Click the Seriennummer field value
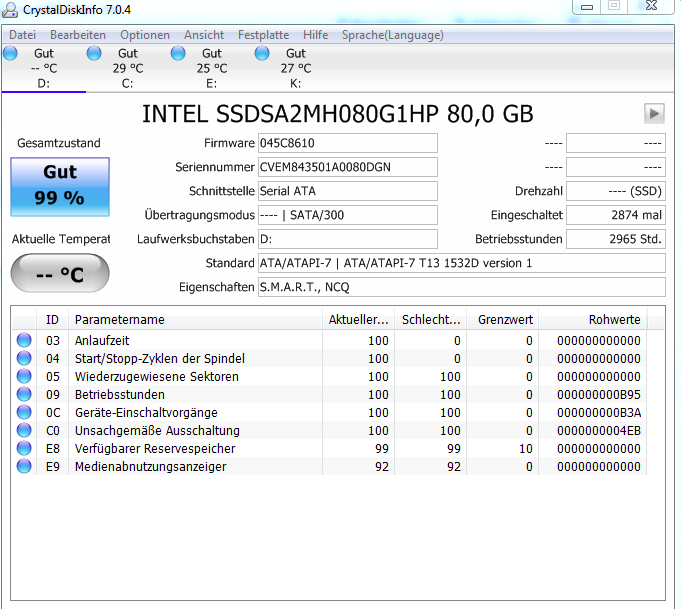 click(347, 167)
